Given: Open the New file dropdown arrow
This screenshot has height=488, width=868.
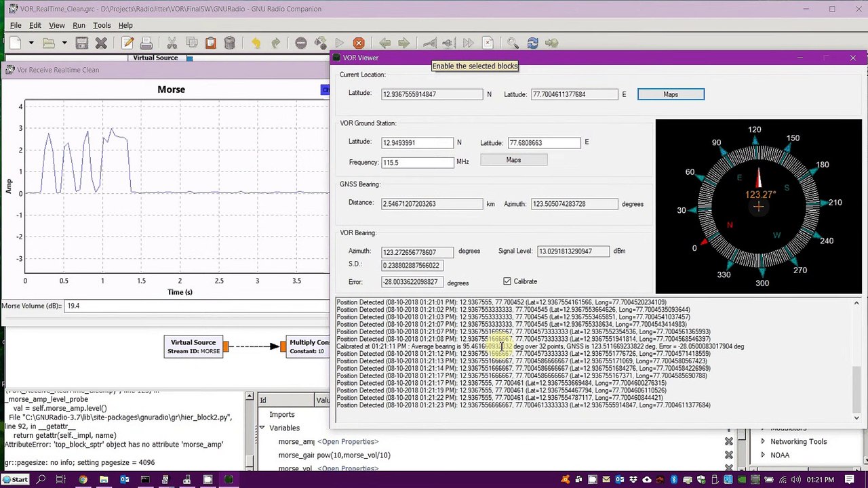Looking at the screenshot, I should pyautogui.click(x=31, y=43).
